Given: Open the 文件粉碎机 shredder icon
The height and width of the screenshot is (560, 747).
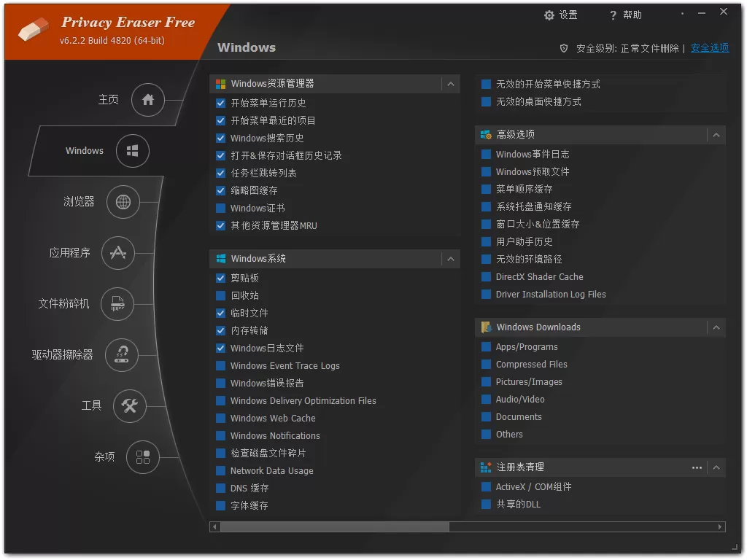Looking at the screenshot, I should 117,304.
